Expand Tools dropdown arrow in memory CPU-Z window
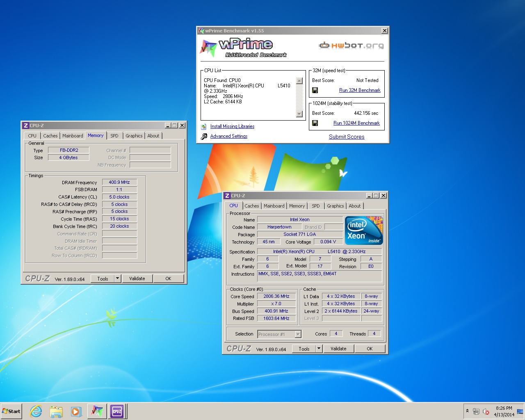The image size is (525, 420). point(117,278)
